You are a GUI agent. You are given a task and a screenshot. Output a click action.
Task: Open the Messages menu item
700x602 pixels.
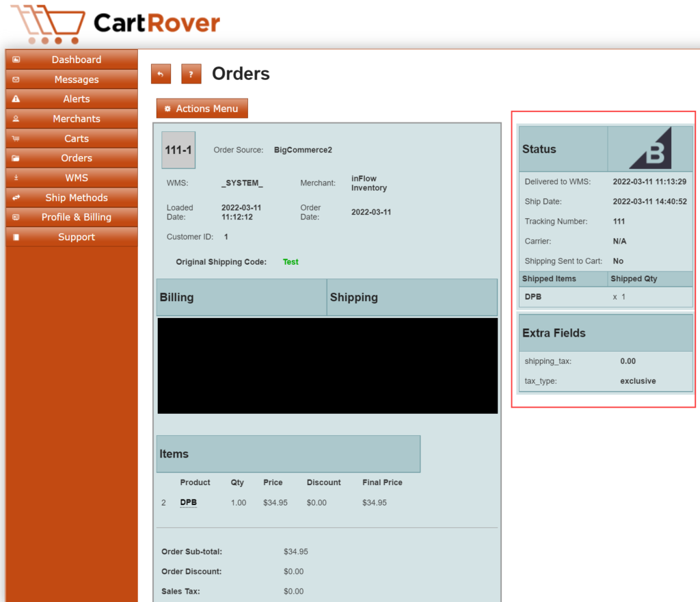71,79
